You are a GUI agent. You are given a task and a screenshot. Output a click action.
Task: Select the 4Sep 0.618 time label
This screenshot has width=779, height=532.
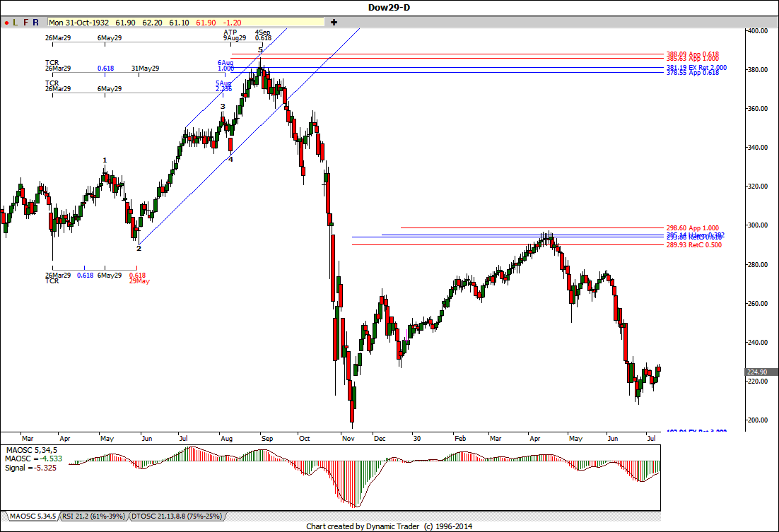[263, 35]
